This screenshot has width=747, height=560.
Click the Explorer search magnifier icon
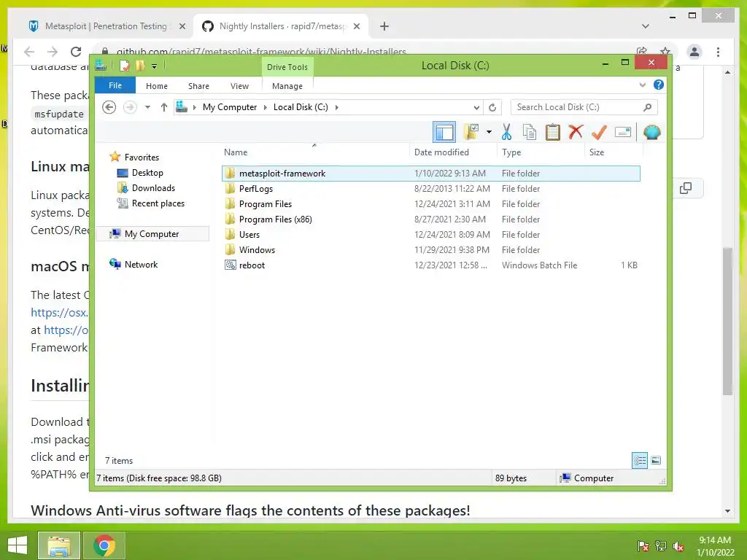(648, 107)
